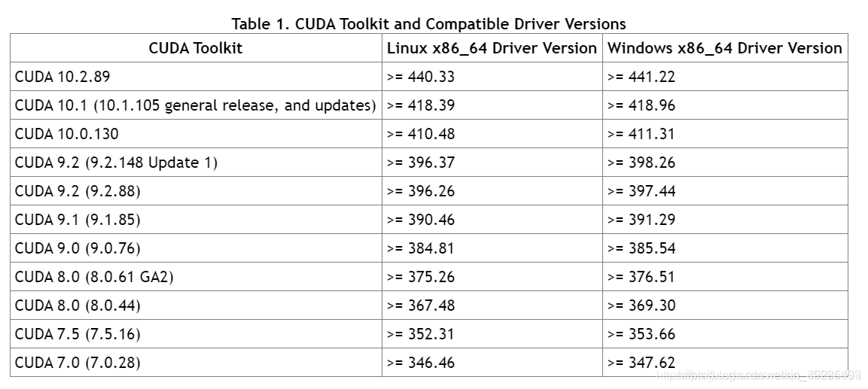Click Windows driver value >= 441.22
This screenshot has height=389, width=868.
(641, 76)
